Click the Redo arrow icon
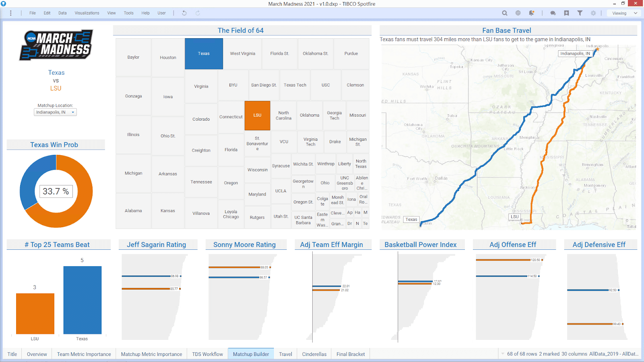644x362 pixels. point(198,13)
